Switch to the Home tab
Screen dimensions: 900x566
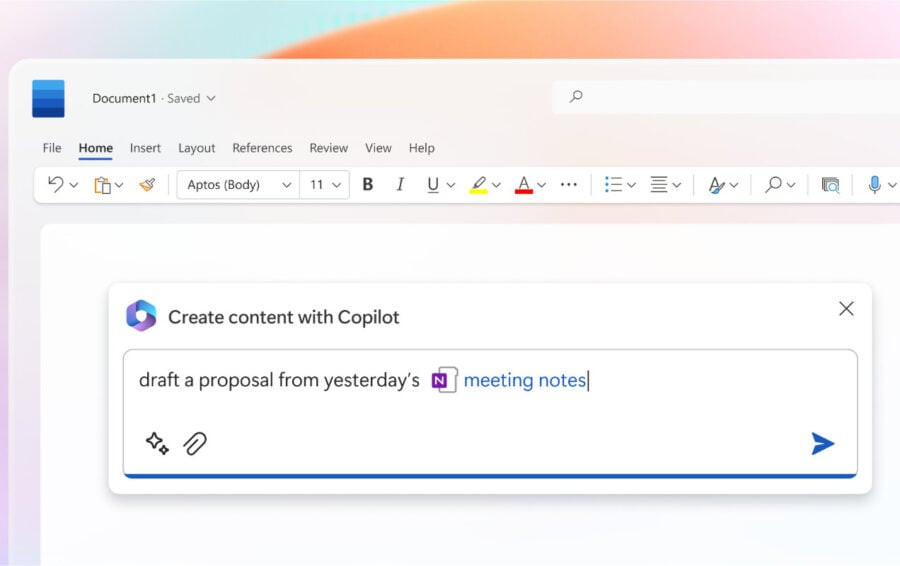coord(95,148)
